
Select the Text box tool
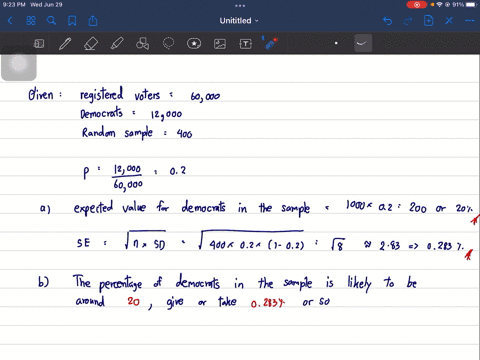(245, 44)
